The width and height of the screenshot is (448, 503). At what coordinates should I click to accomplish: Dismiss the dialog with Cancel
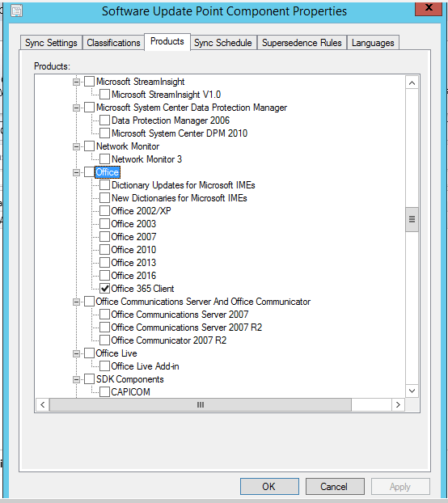click(x=335, y=487)
